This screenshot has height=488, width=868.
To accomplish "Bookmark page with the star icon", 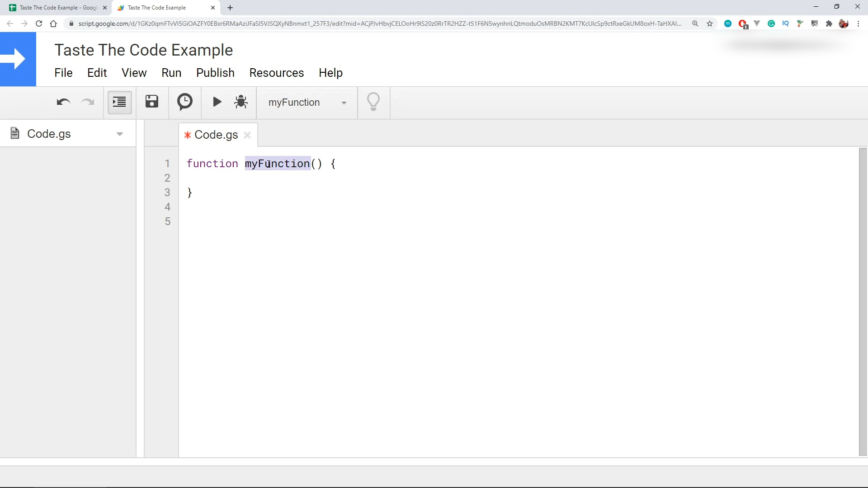I will point(710,23).
